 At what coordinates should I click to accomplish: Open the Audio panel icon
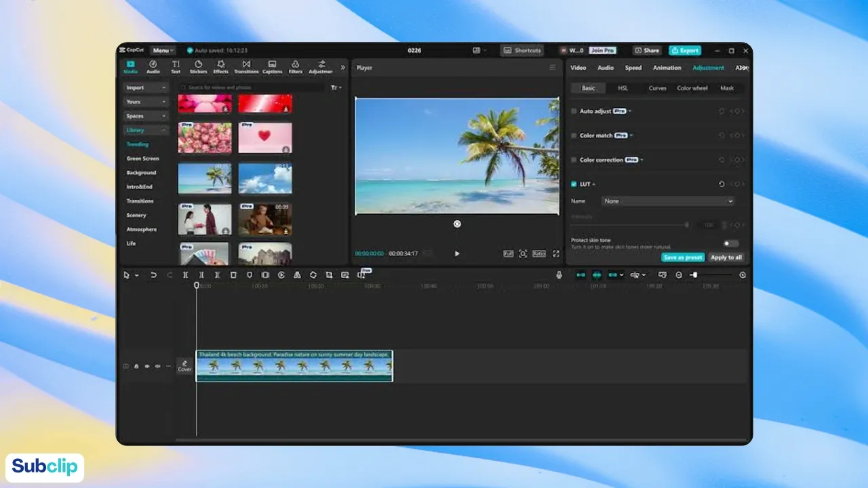[153, 67]
